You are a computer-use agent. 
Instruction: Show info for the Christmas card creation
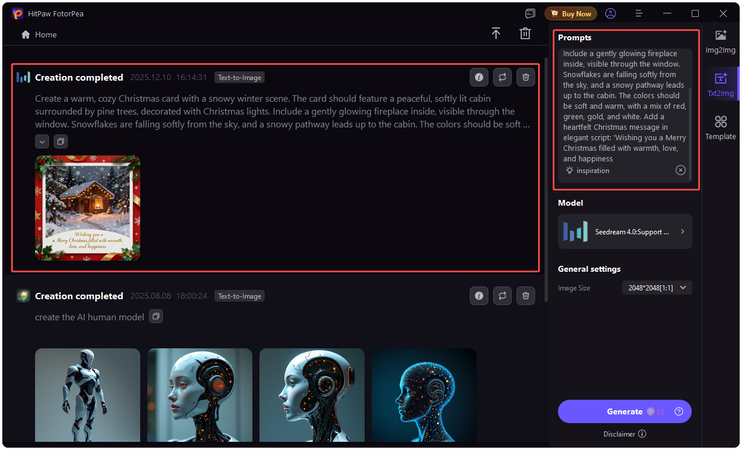tap(479, 77)
